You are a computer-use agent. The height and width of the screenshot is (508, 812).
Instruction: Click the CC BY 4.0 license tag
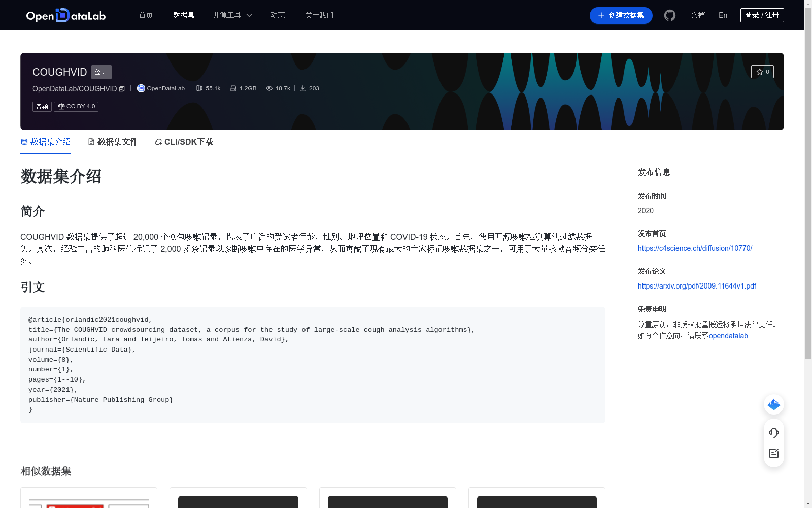[76, 107]
